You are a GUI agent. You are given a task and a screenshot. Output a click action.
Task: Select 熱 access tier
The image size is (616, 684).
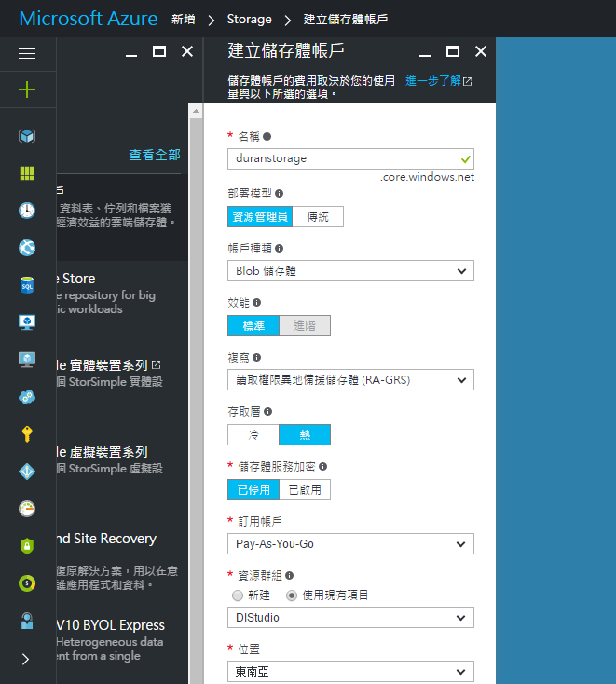(x=305, y=434)
